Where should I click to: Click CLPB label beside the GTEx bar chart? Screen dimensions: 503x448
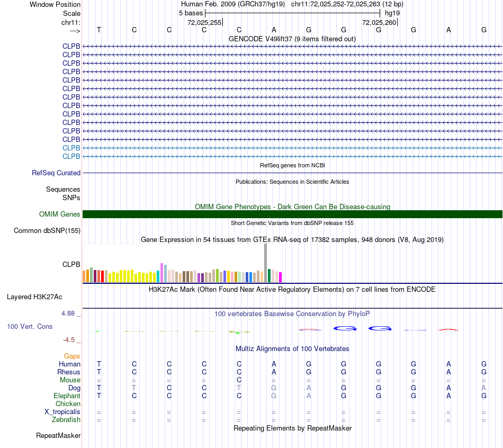[71, 264]
